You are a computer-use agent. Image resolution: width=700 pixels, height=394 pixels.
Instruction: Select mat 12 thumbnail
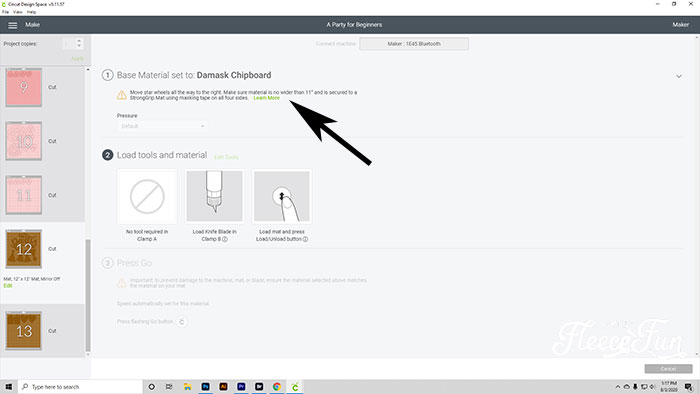(x=24, y=249)
